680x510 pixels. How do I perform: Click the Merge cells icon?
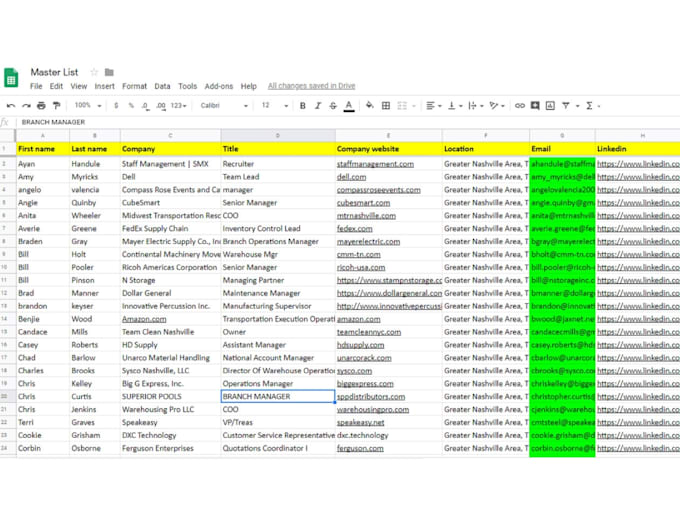pos(402,105)
